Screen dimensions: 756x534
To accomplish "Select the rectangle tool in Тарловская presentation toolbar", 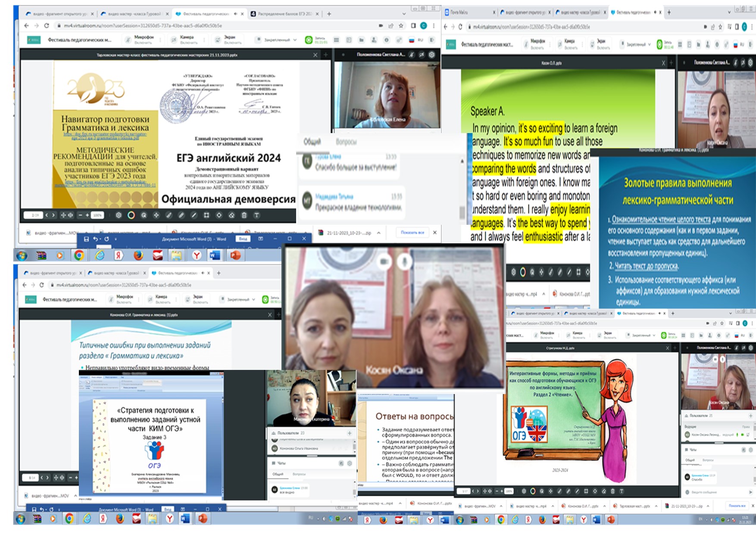I will (x=206, y=215).
